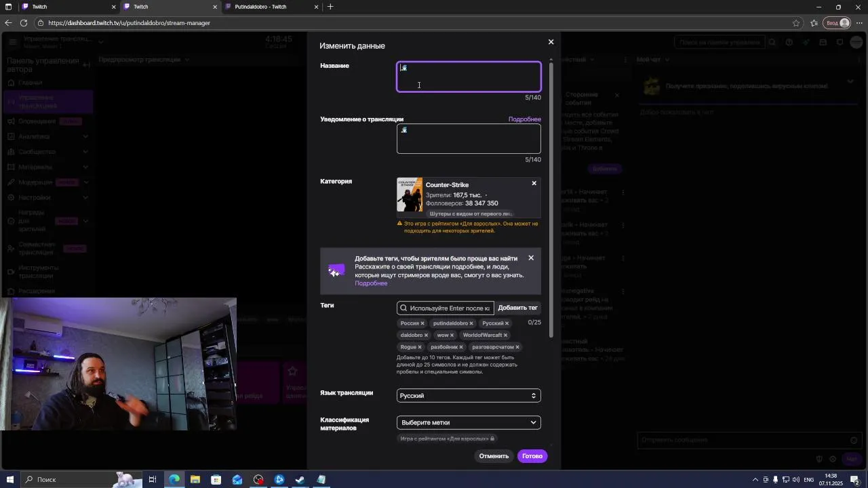Screen dimensions: 868x488
Task: Switch ENG input language in tray
Action: 808,480
